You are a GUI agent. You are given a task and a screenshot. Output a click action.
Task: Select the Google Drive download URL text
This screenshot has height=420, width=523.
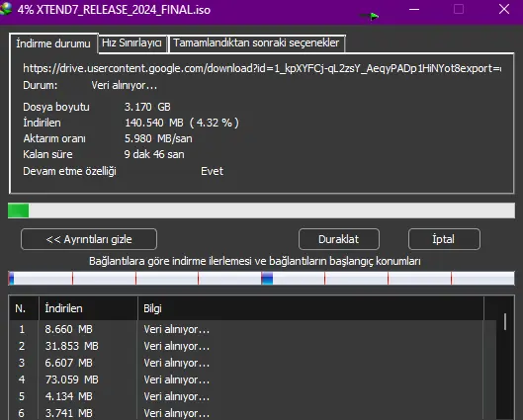tap(262, 68)
